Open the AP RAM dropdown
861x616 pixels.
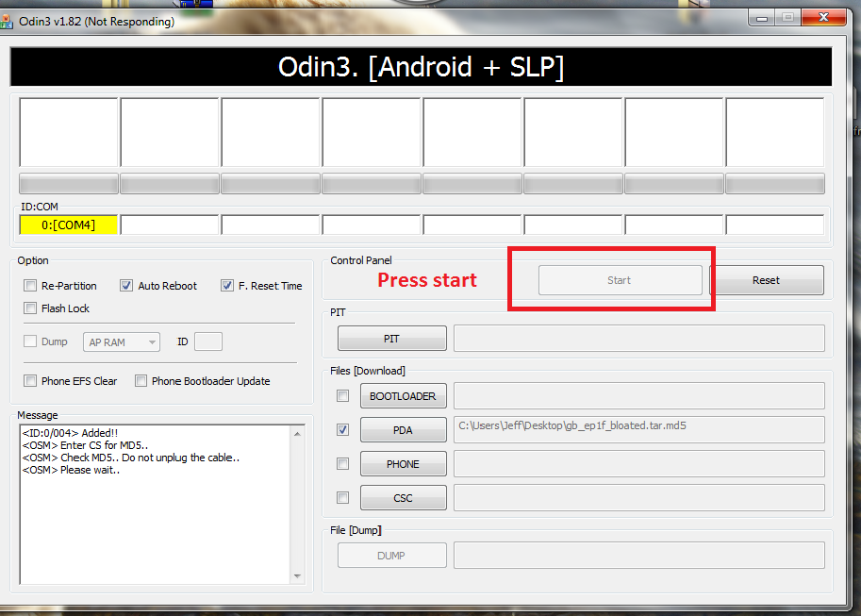point(122,341)
